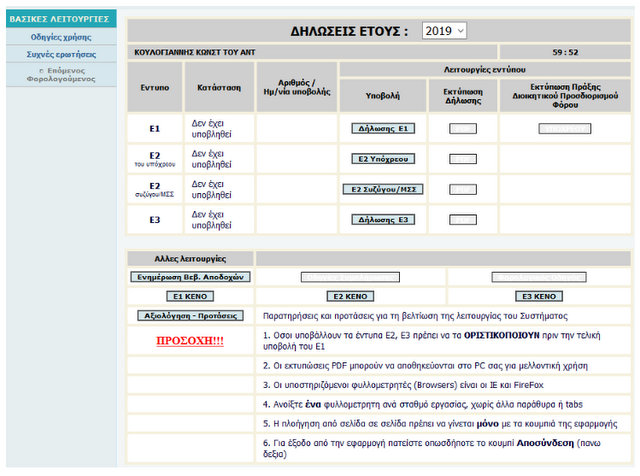The image size is (640, 476).
Task: Click the Δήλωση Ε3 button
Action: click(383, 218)
